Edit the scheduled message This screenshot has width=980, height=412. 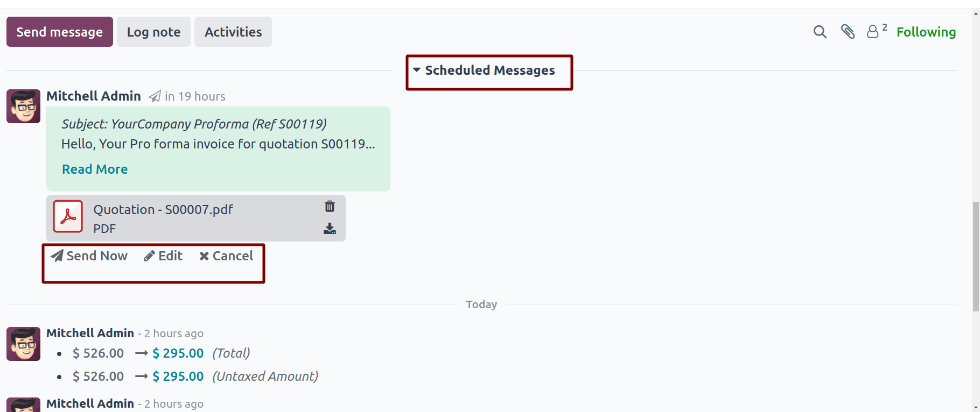point(164,256)
